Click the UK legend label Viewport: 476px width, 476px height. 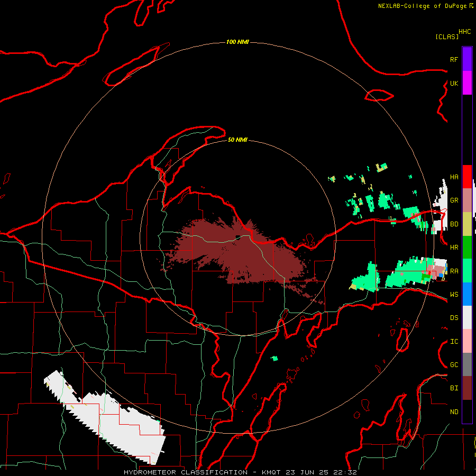tap(454, 83)
